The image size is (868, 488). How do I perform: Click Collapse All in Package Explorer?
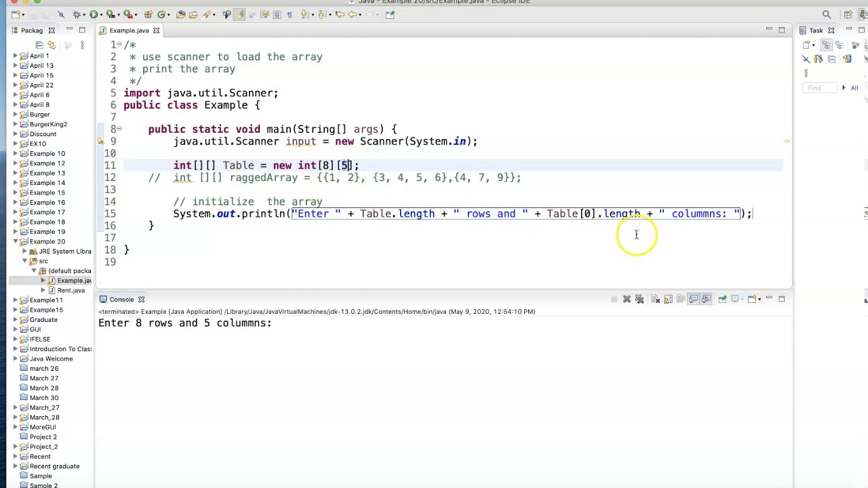pos(39,45)
